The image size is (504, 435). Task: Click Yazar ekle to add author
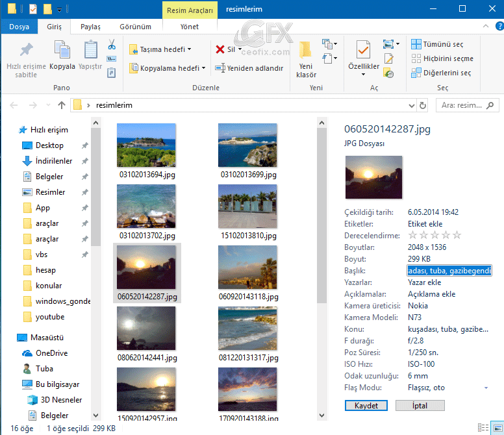424,282
